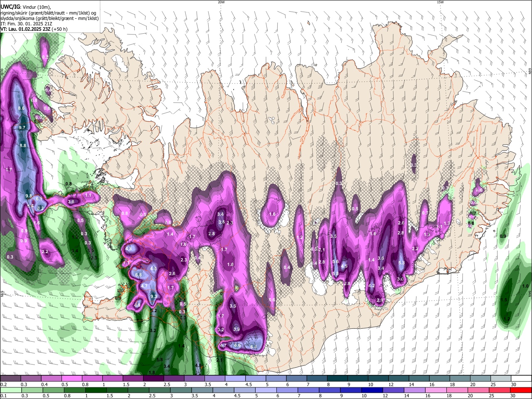Click the 6.1 precipitation value on the map
The width and height of the screenshot is (532, 399).
tap(39, 199)
